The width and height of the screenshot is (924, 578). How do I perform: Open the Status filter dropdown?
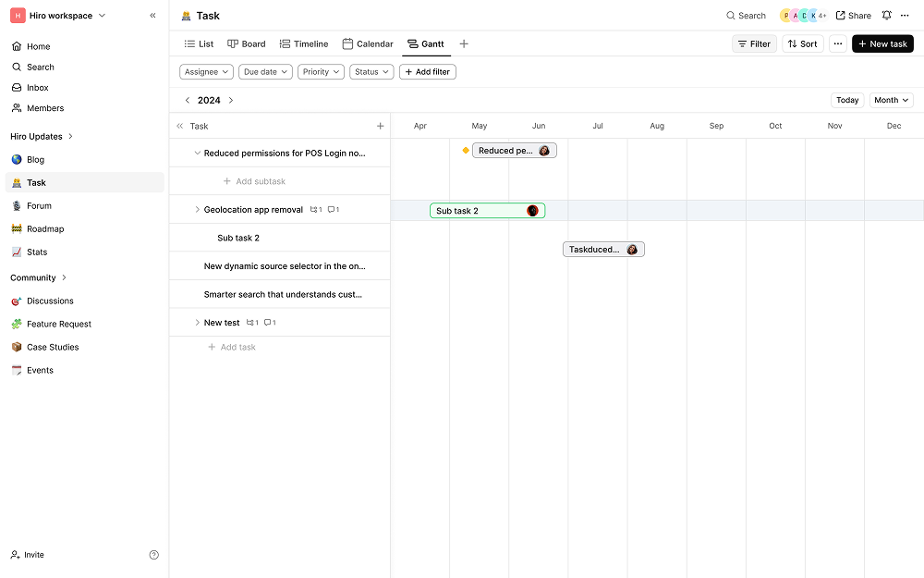(371, 72)
